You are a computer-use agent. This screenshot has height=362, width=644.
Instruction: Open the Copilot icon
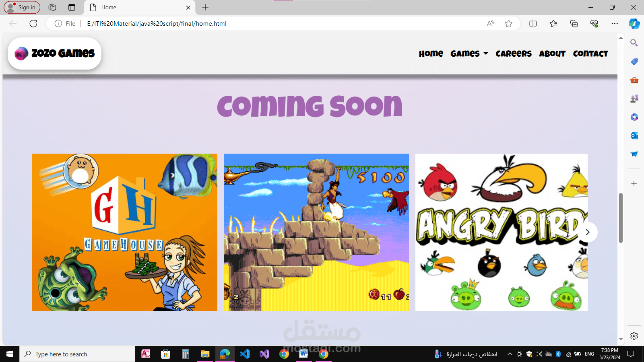(x=634, y=23)
